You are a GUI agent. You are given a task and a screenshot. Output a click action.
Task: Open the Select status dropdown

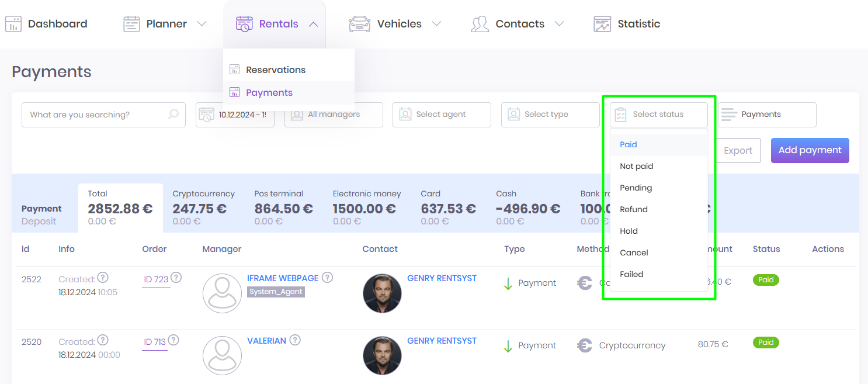point(658,115)
